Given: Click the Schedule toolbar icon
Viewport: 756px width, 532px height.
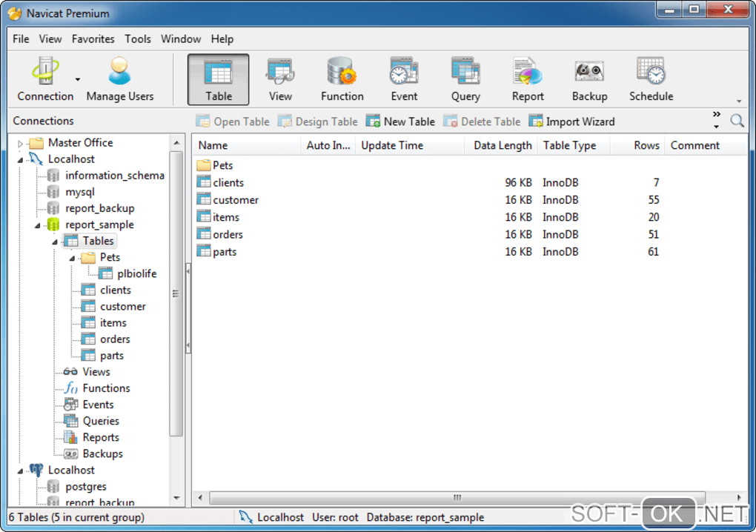Looking at the screenshot, I should point(651,79).
